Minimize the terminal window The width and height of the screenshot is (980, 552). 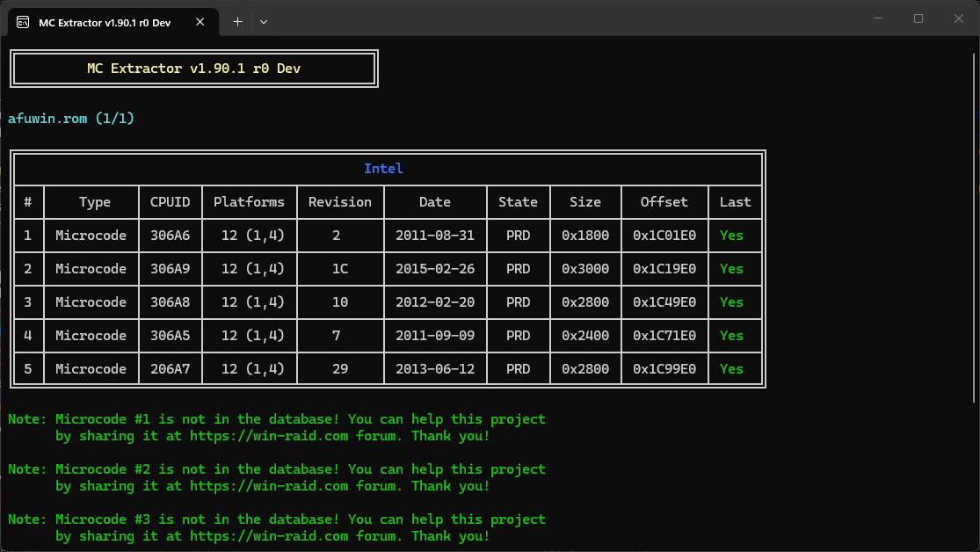point(877,18)
